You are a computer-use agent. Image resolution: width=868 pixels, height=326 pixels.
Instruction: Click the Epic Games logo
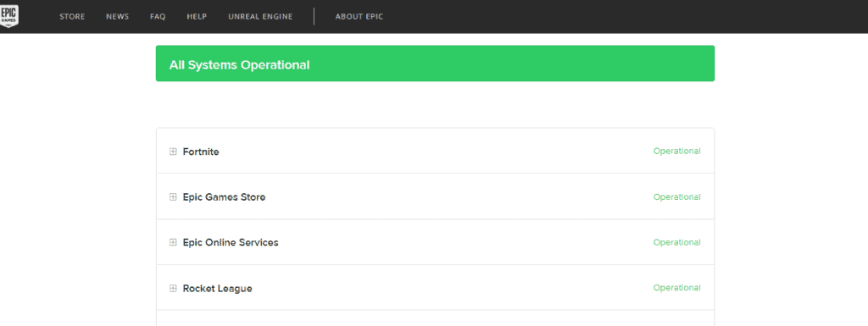point(9,15)
